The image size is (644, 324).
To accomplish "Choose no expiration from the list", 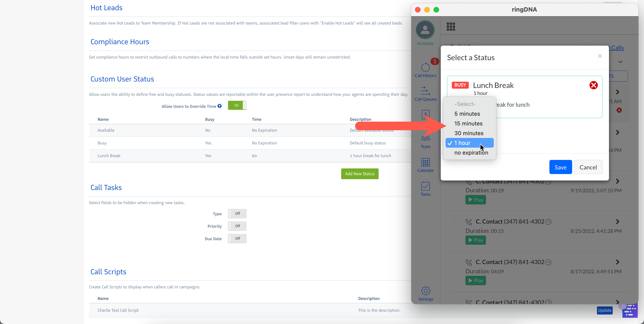I will tap(471, 153).
